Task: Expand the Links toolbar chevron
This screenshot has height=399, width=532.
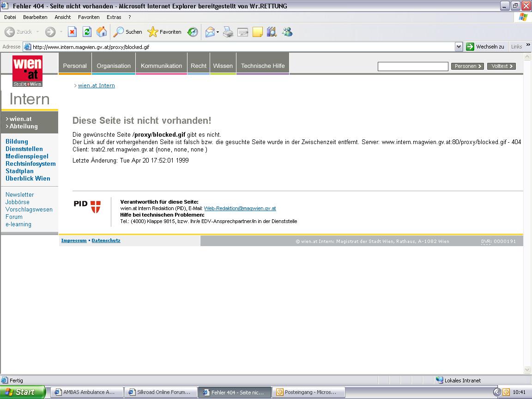Action: 528,45
